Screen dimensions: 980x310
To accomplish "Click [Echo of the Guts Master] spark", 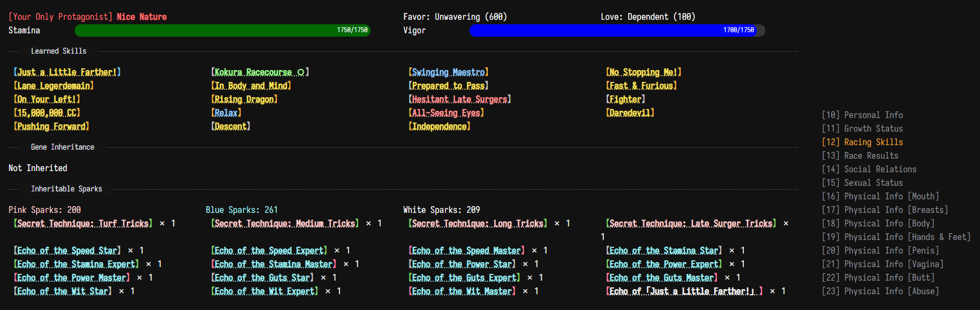I will (x=661, y=278).
